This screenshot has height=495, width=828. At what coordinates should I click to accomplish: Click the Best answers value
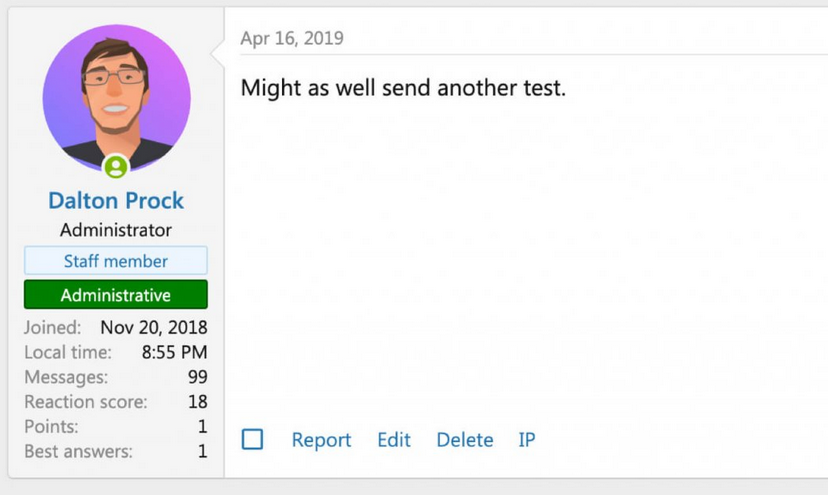click(202, 451)
